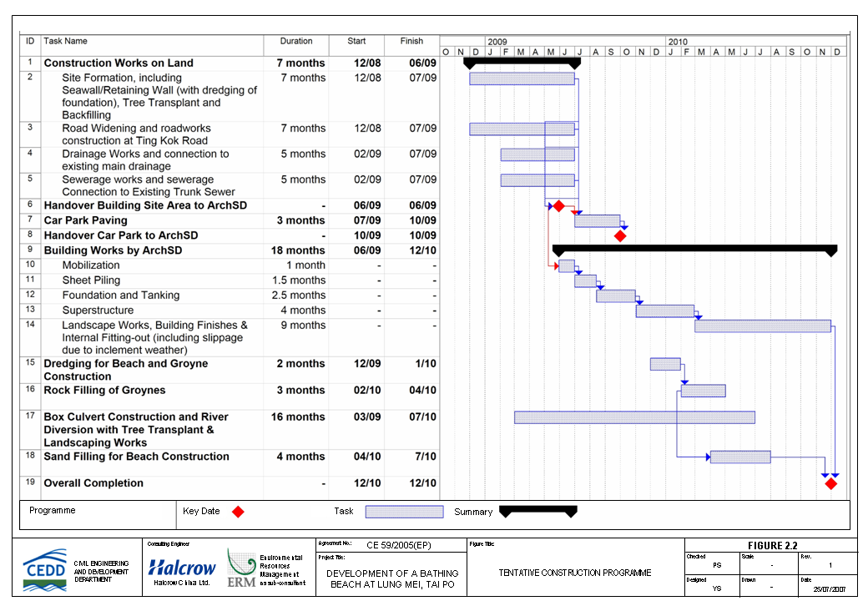The height and width of the screenshot is (601, 868).
Task: Click the Task Name column header
Action: pos(65,41)
